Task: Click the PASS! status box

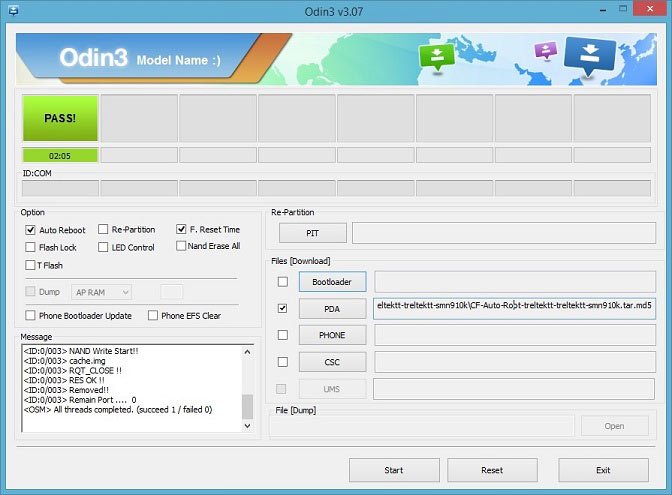Action: click(x=60, y=118)
